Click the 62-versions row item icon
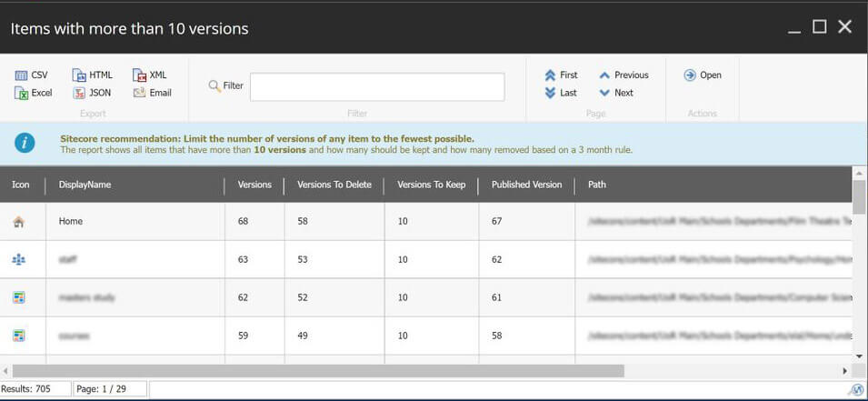Screen dimensions: 868x401 19,297
